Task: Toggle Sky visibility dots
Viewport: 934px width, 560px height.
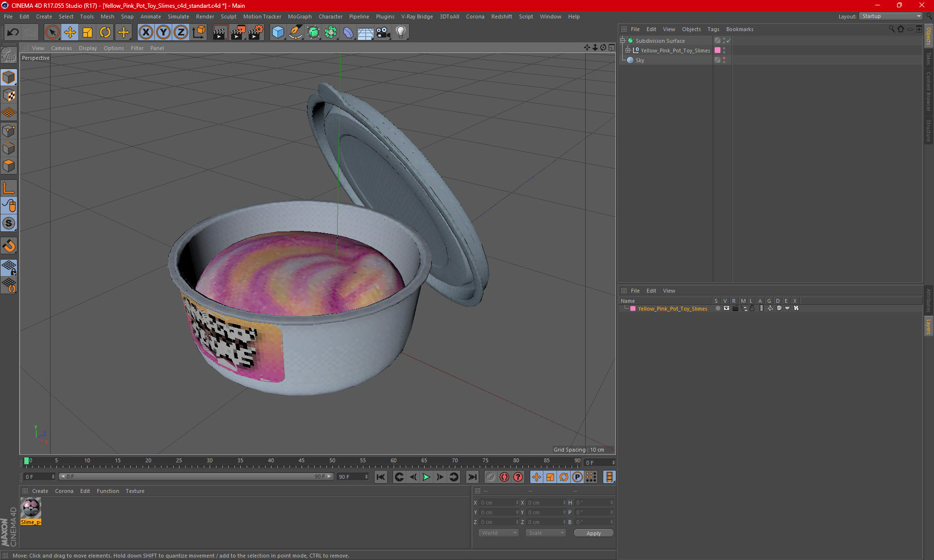Action: (x=724, y=60)
